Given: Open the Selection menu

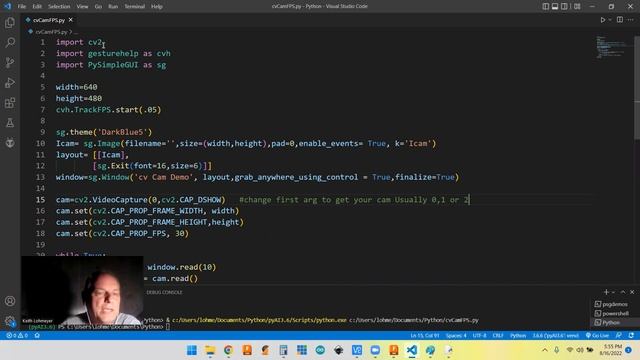Looking at the screenshot, I should tap(59, 6).
